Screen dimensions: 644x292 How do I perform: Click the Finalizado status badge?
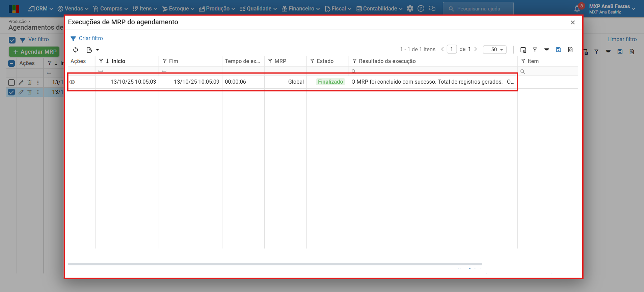tap(330, 82)
